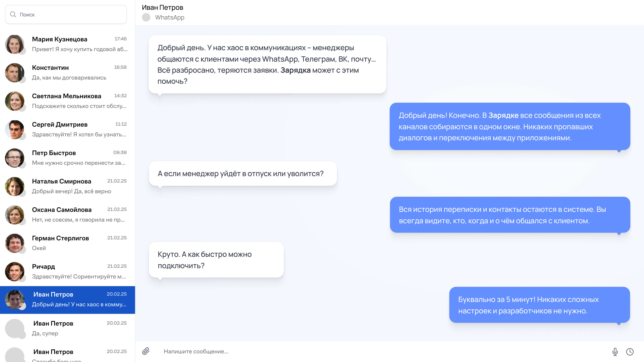Click the Поиск search input field
The width and height of the screenshot is (644, 362).
pos(66,14)
